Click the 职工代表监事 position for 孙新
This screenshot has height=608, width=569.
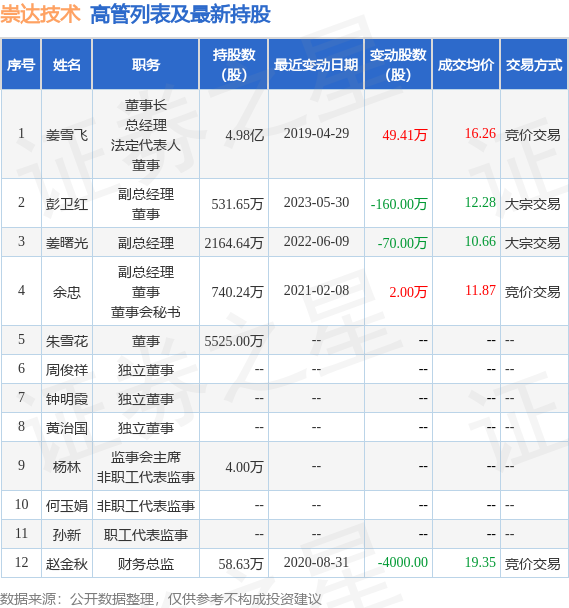(146, 535)
